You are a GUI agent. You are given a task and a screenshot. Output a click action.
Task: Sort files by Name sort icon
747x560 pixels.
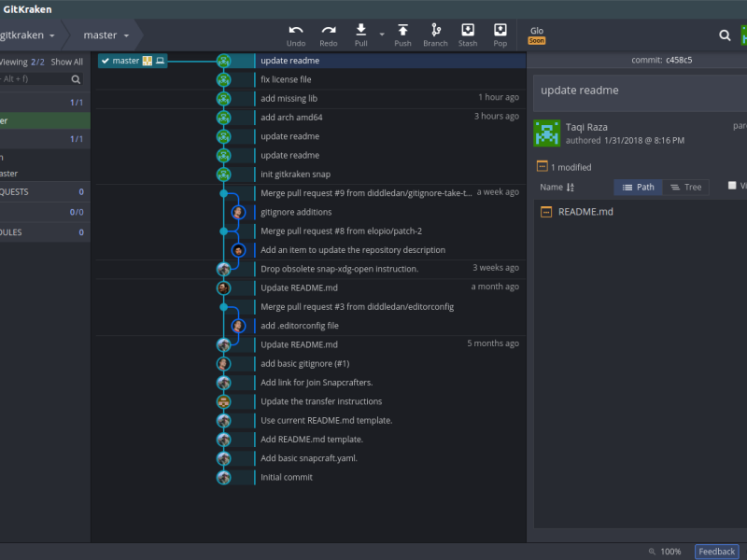571,188
